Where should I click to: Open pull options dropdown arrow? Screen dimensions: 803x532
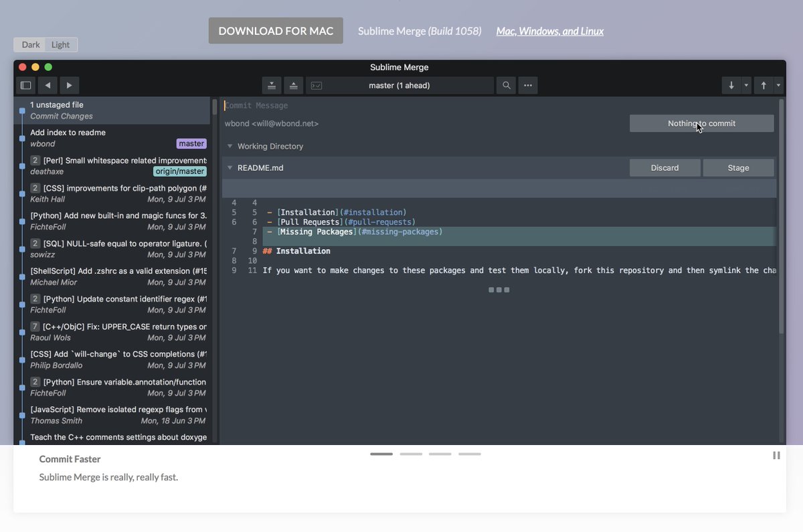pos(746,85)
